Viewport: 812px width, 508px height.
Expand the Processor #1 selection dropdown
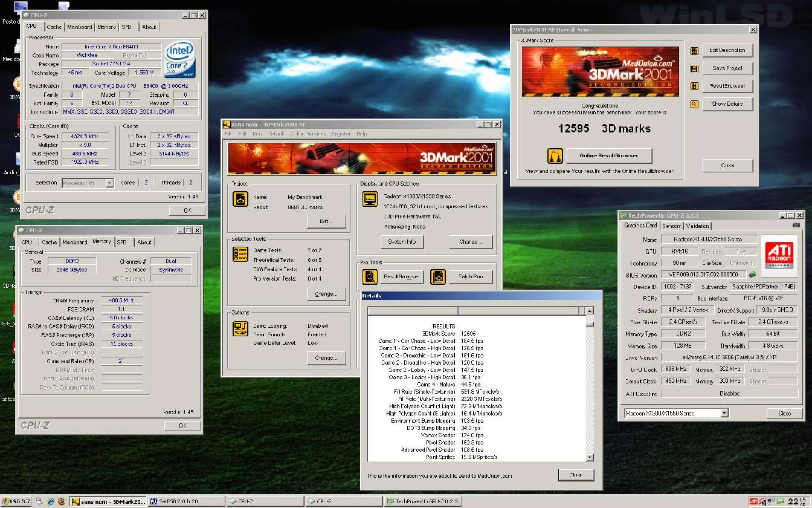pos(109,183)
